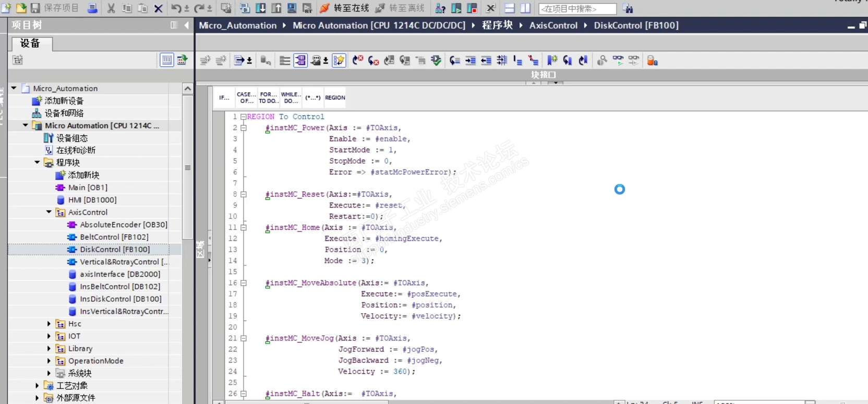Collapse the AxisControl folder
Viewport: 868px width, 404px height.
tap(49, 212)
